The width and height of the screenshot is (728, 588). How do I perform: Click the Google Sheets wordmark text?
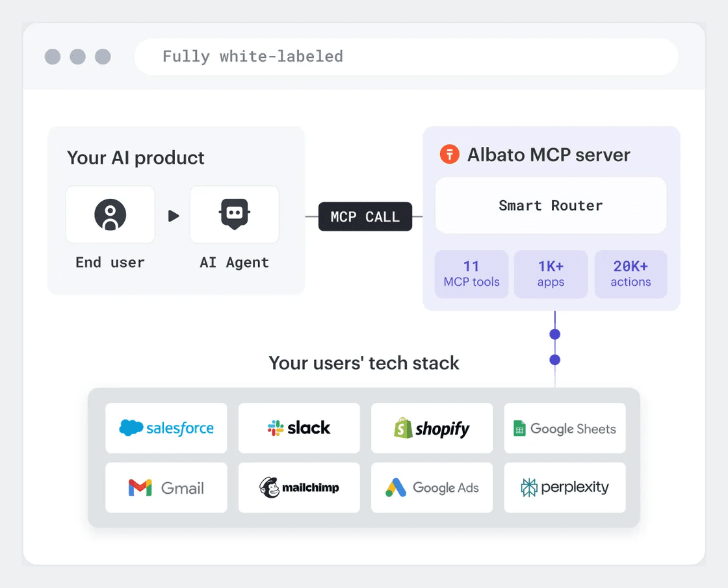tap(573, 429)
